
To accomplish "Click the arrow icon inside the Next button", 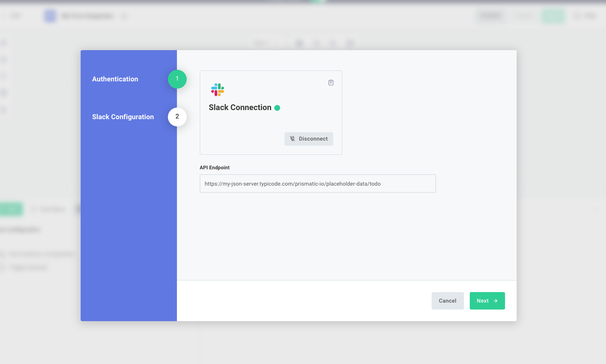I will pyautogui.click(x=496, y=301).
